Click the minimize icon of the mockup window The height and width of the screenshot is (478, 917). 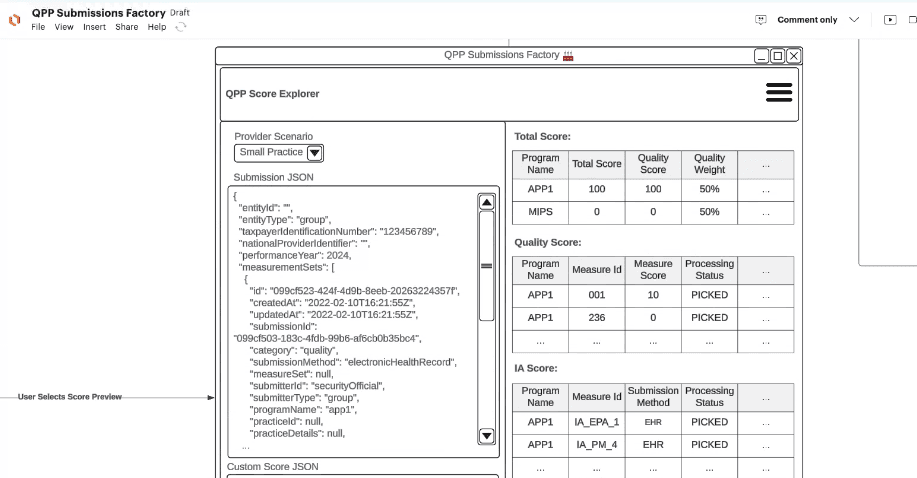761,56
